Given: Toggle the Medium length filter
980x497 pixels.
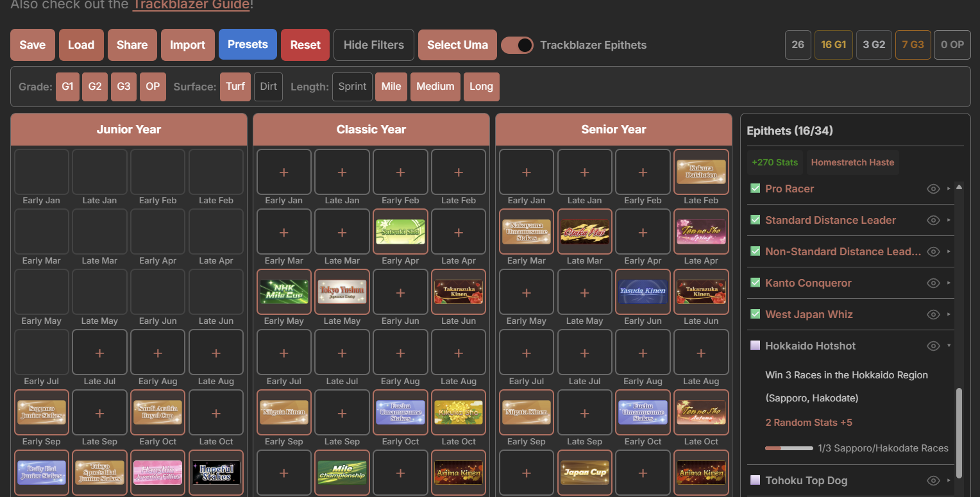Looking at the screenshot, I should pyautogui.click(x=435, y=87).
